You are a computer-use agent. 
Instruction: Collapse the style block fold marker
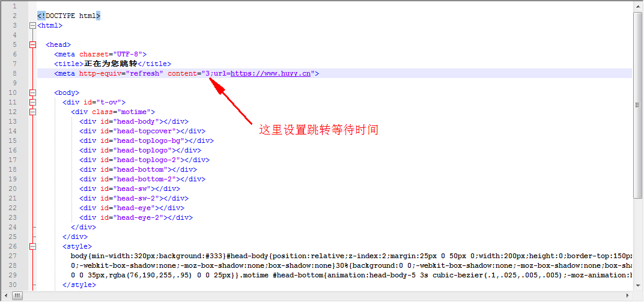32,246
